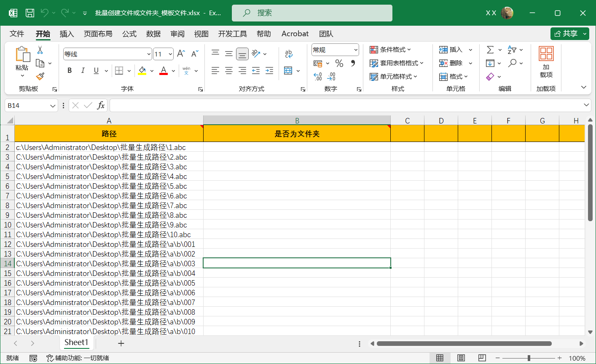Select the 格式刷 format painter icon
The width and height of the screenshot is (596, 364).
coord(39,76)
